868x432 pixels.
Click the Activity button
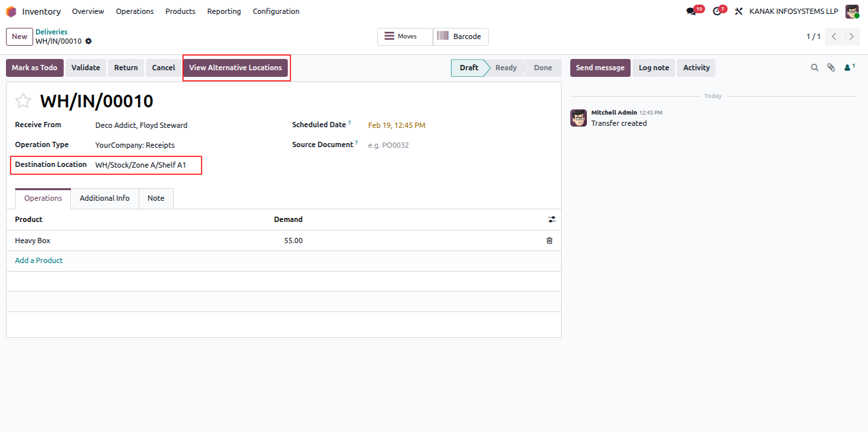pyautogui.click(x=696, y=68)
